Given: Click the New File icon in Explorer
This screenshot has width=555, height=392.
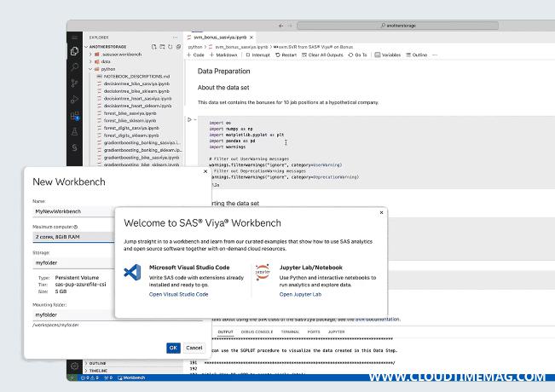Looking at the screenshot, I should pos(153,47).
